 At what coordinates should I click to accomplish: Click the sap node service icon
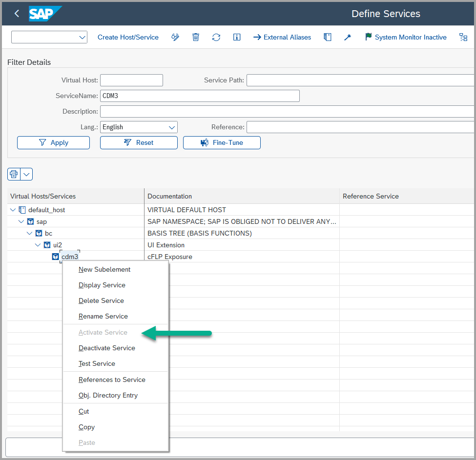tap(30, 221)
